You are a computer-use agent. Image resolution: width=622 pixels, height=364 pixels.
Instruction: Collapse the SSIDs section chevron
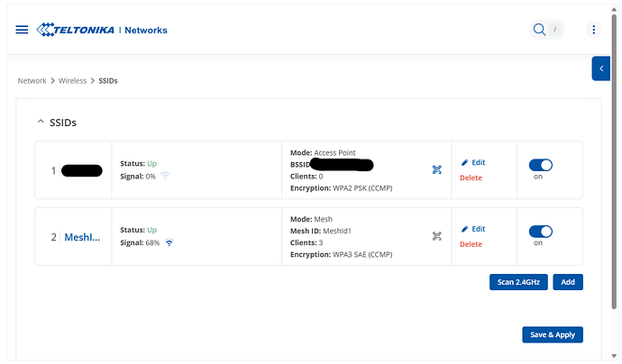40,122
